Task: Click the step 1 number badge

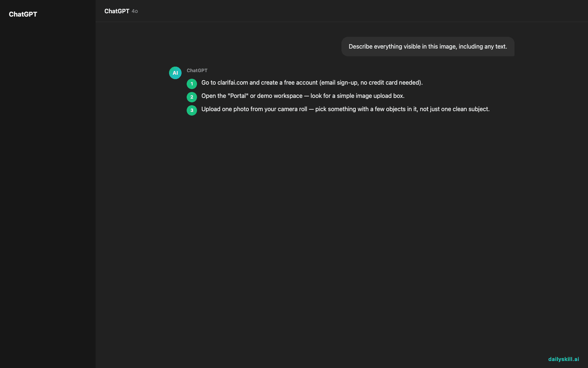Action: [192, 84]
